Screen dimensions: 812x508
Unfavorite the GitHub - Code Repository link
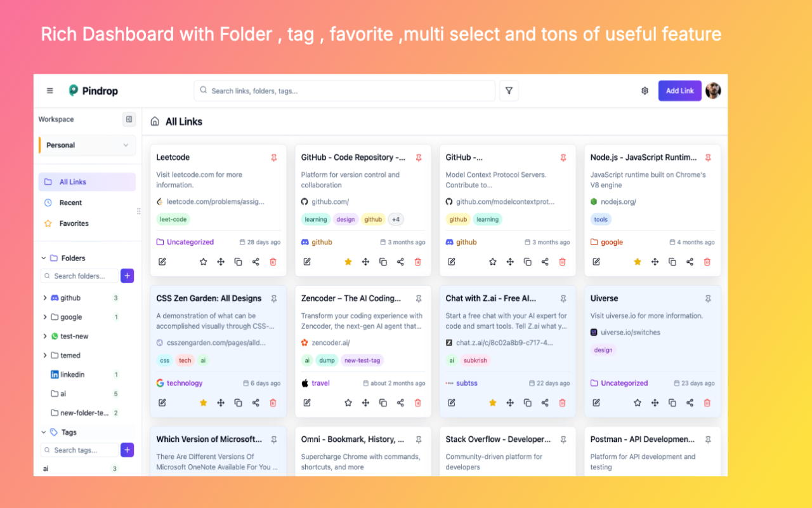click(348, 261)
